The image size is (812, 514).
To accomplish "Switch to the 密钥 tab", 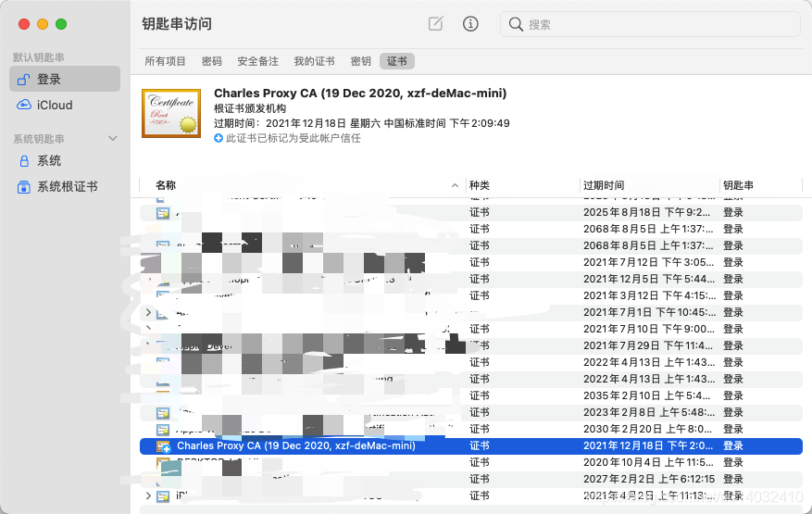I will pos(360,61).
